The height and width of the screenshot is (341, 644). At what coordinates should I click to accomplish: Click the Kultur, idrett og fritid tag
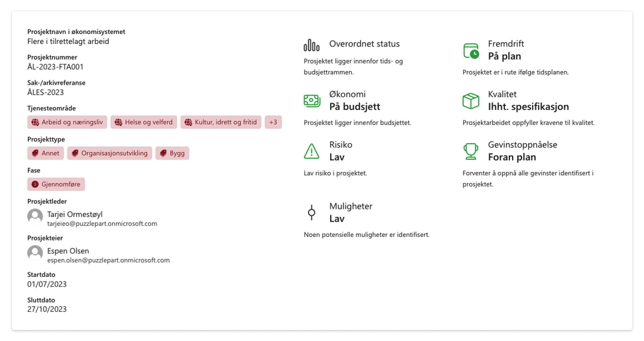(x=221, y=122)
